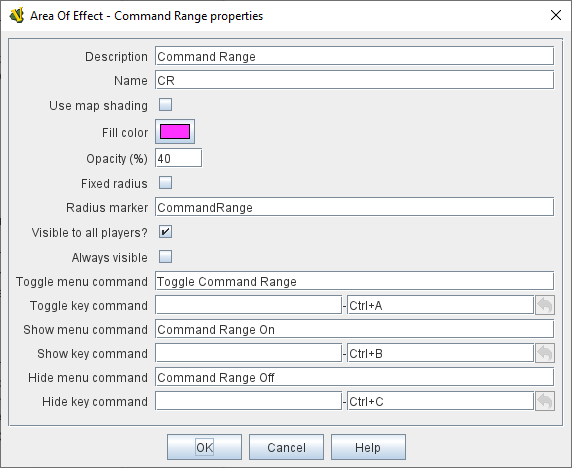Tick the Fixed radius checkbox

pyautogui.click(x=165, y=183)
